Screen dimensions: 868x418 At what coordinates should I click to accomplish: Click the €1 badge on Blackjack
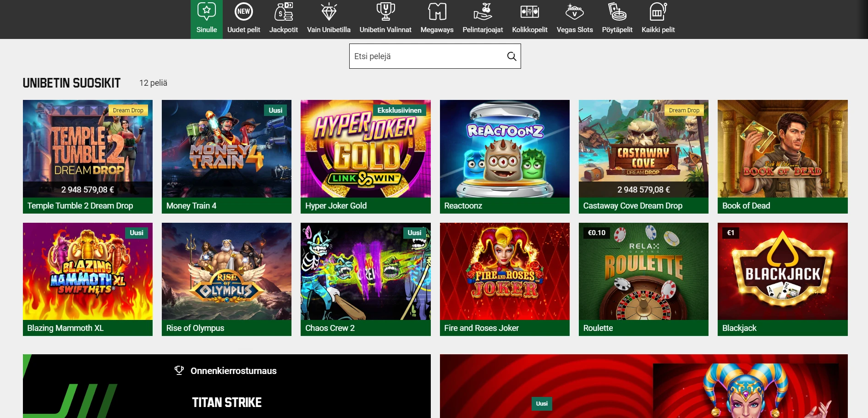[731, 233]
